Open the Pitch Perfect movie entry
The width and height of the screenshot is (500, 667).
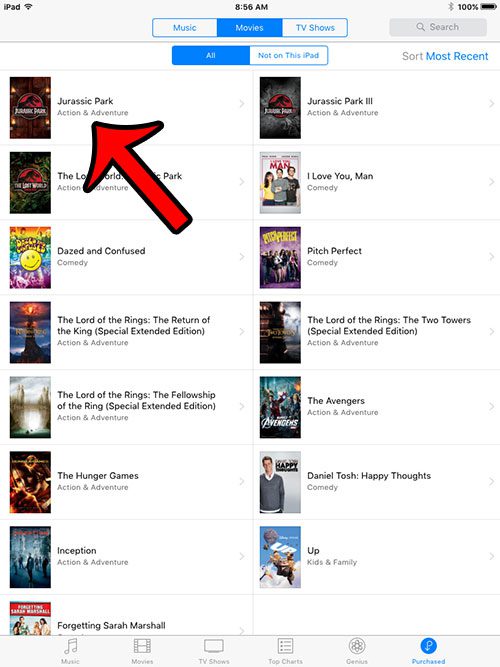point(376,257)
